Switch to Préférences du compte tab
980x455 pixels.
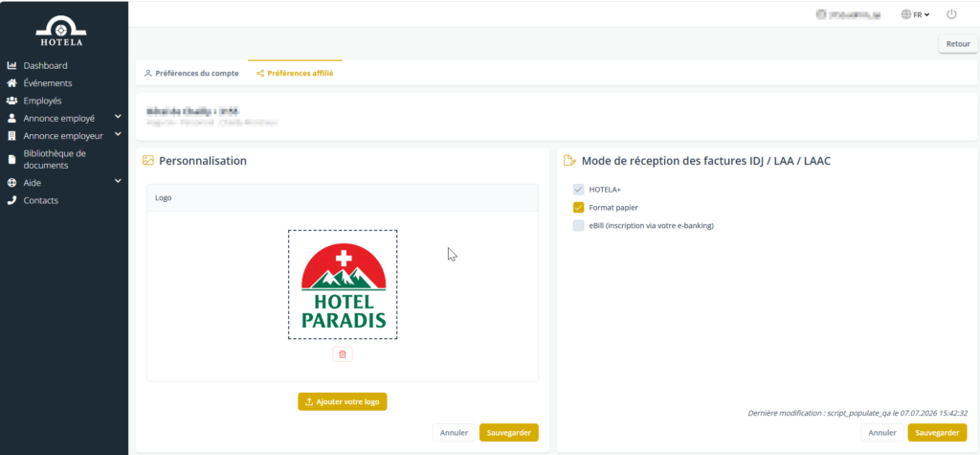click(x=191, y=73)
